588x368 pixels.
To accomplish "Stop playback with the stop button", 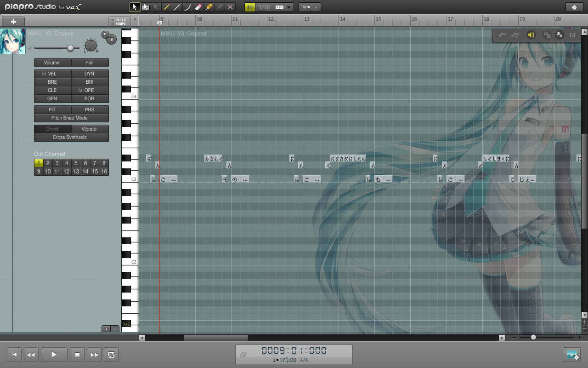I will (77, 355).
